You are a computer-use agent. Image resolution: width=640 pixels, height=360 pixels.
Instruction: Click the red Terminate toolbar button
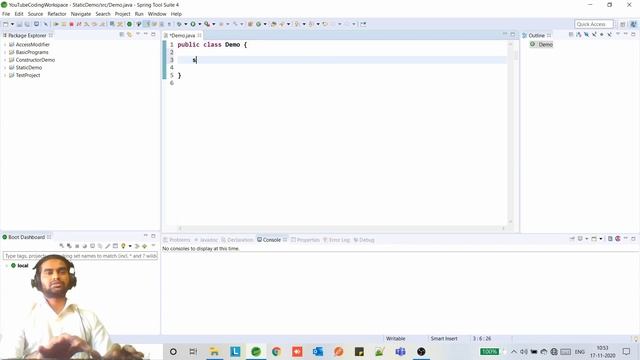(71, 24)
